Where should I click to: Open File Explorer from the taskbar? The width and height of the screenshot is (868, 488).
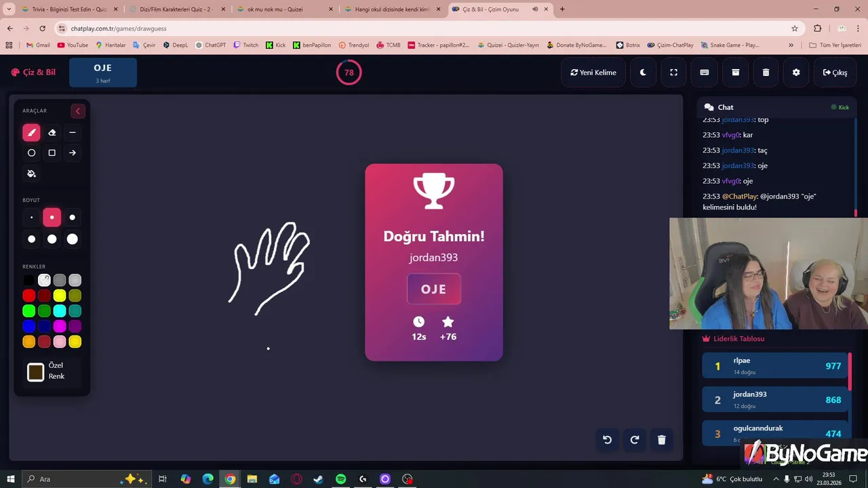(252, 479)
